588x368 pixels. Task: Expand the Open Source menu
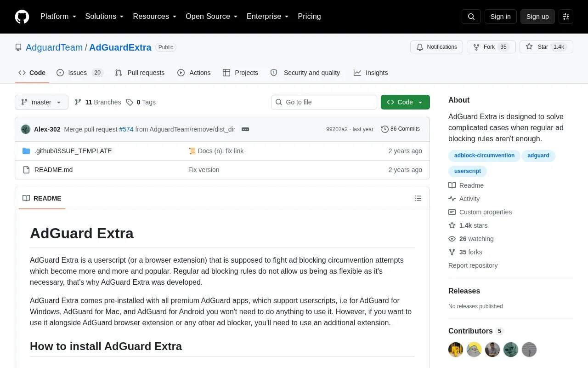coord(212,17)
